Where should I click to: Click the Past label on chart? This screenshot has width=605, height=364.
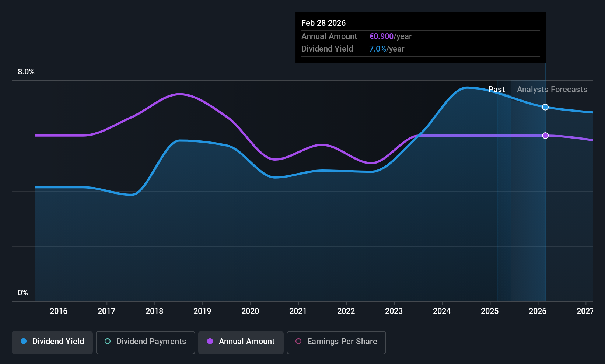[496, 90]
